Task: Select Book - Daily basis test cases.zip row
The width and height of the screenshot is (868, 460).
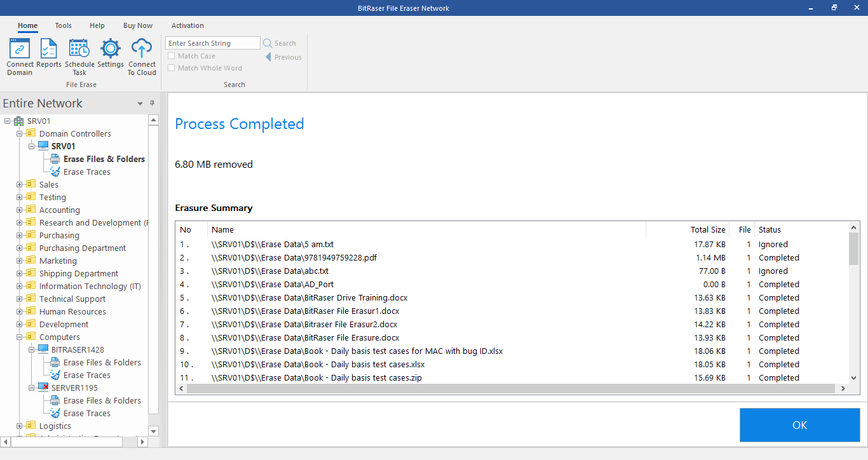Action: [512, 377]
